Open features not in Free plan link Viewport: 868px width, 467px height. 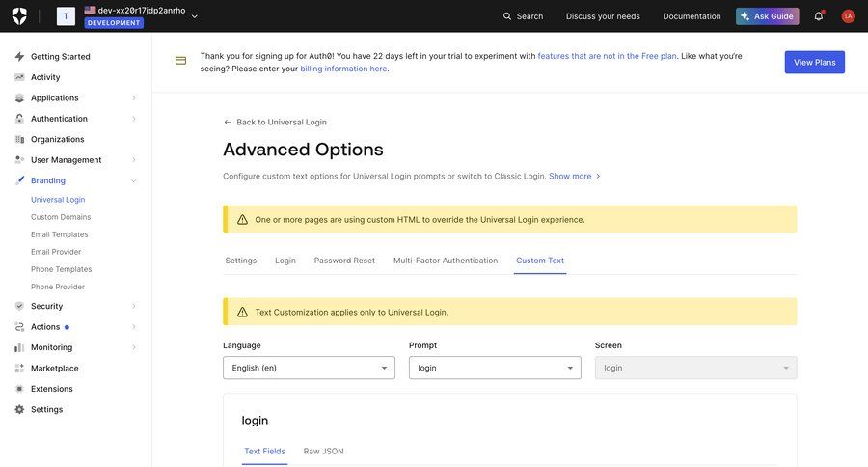point(607,56)
